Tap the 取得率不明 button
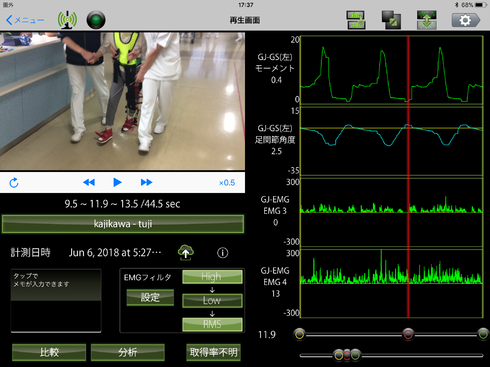 coord(213,352)
